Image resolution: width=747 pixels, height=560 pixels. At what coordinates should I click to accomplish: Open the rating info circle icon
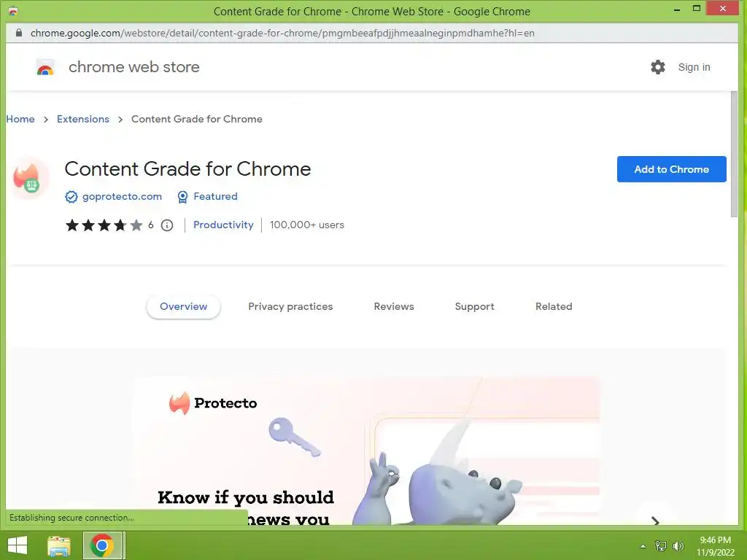click(167, 225)
